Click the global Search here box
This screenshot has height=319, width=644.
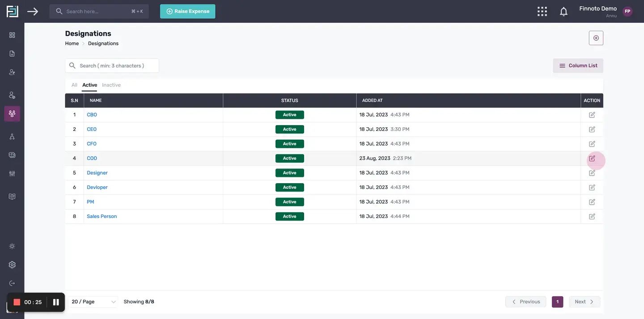point(99,12)
